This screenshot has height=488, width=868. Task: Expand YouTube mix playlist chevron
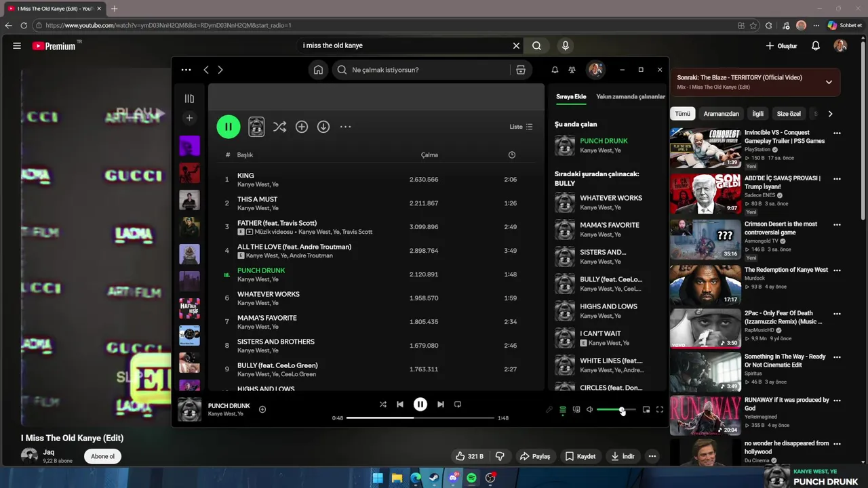829,82
